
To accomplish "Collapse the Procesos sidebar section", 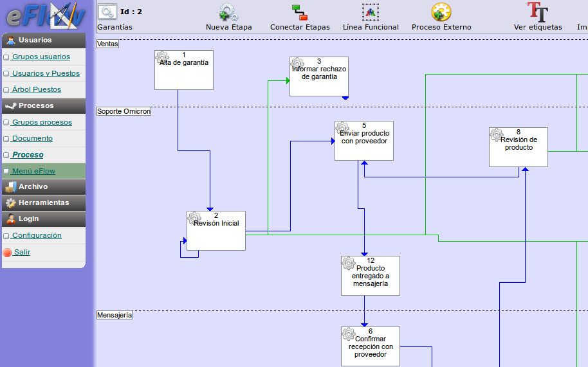I will pos(43,105).
